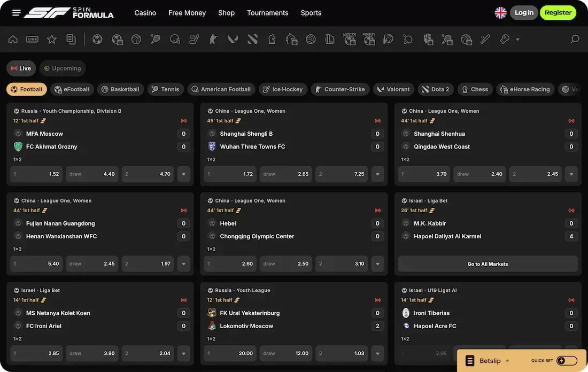
Task: Select the eTennis icon in the sports bar
Action: [x=447, y=39]
